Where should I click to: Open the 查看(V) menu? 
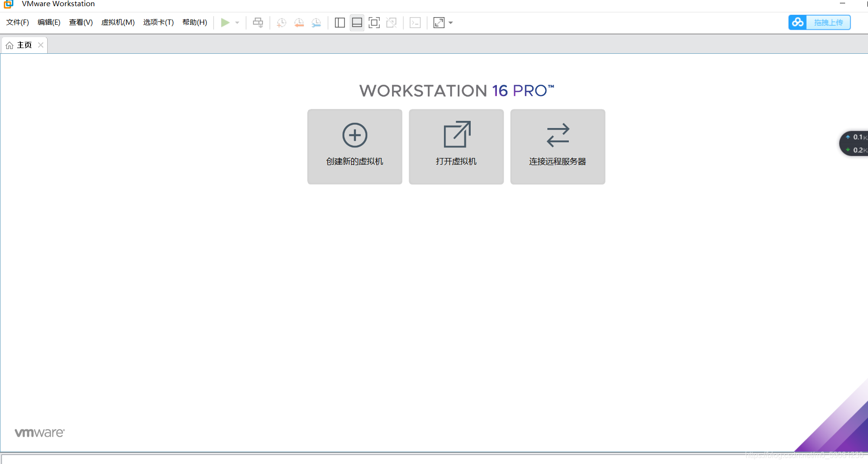pyautogui.click(x=81, y=22)
